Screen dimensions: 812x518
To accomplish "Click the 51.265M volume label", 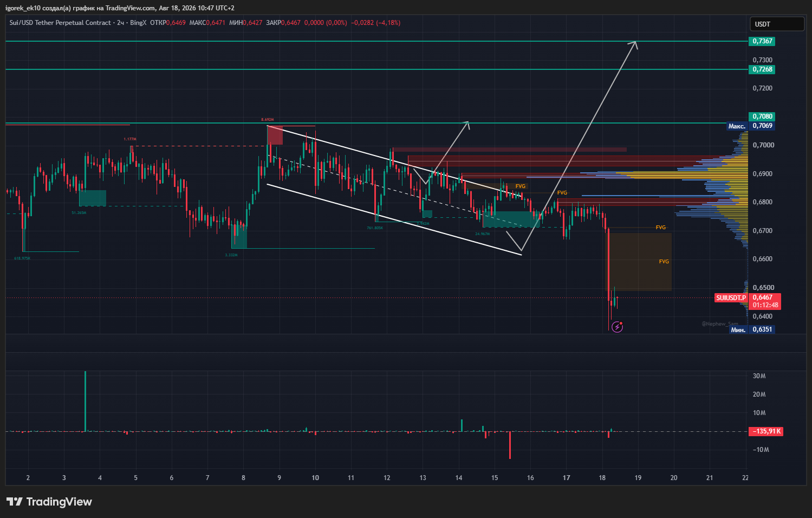I will pos(79,213).
